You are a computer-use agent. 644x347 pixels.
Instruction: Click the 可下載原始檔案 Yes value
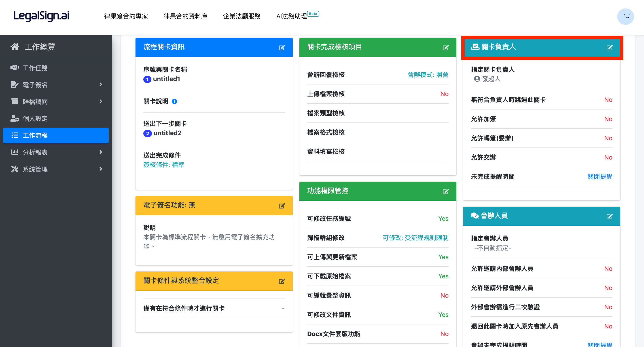pyautogui.click(x=443, y=276)
